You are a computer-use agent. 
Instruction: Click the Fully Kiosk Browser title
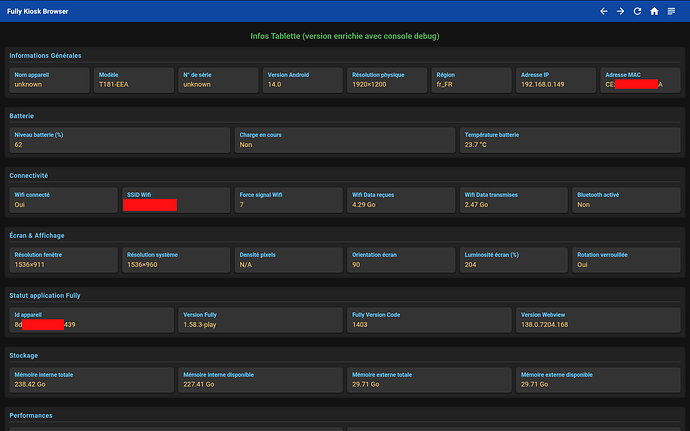(x=38, y=11)
